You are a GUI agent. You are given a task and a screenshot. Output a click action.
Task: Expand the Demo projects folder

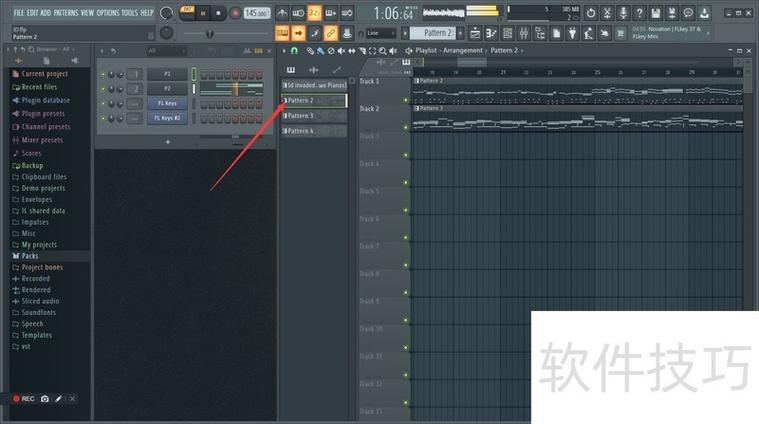click(43, 188)
